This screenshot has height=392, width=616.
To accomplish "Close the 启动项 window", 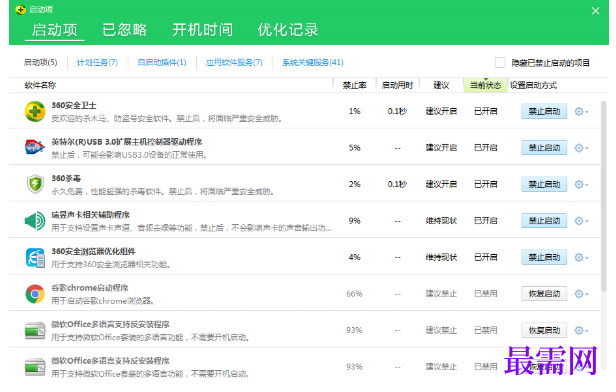I will point(596,11).
